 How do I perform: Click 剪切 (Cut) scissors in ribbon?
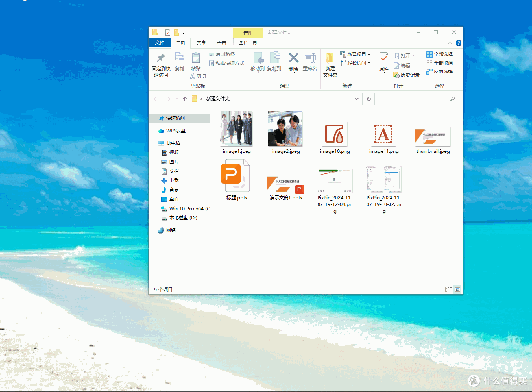click(x=198, y=76)
